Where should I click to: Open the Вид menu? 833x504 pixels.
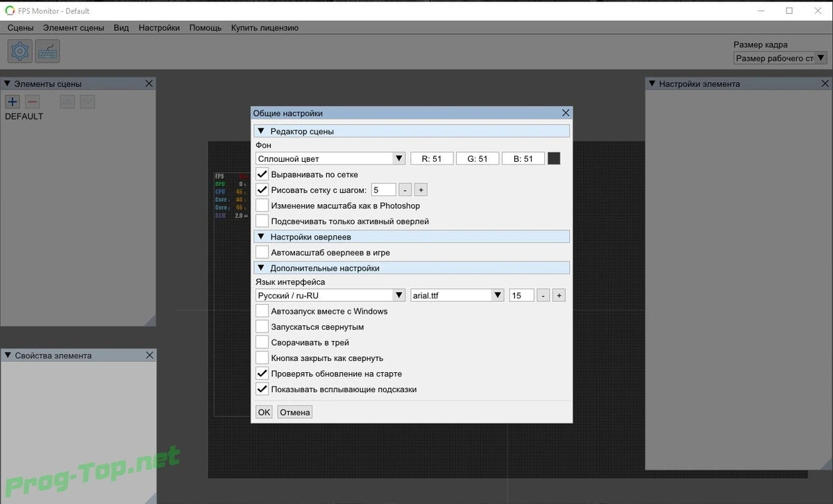pos(121,28)
